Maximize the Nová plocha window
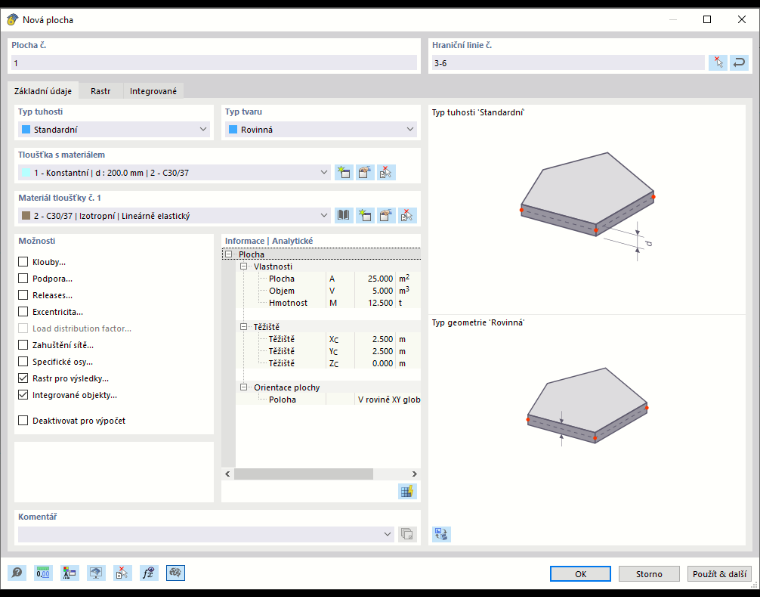Viewport: 760px width, 597px height. click(x=707, y=19)
